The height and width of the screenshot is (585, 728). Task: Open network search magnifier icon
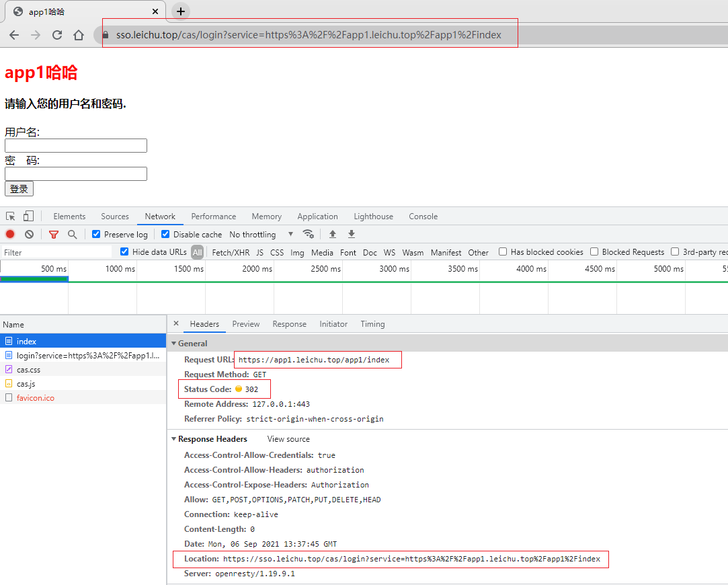point(72,235)
